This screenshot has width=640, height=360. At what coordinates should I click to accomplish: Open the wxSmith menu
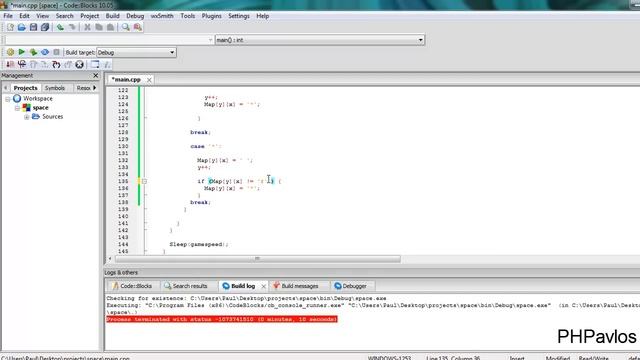(x=162, y=16)
